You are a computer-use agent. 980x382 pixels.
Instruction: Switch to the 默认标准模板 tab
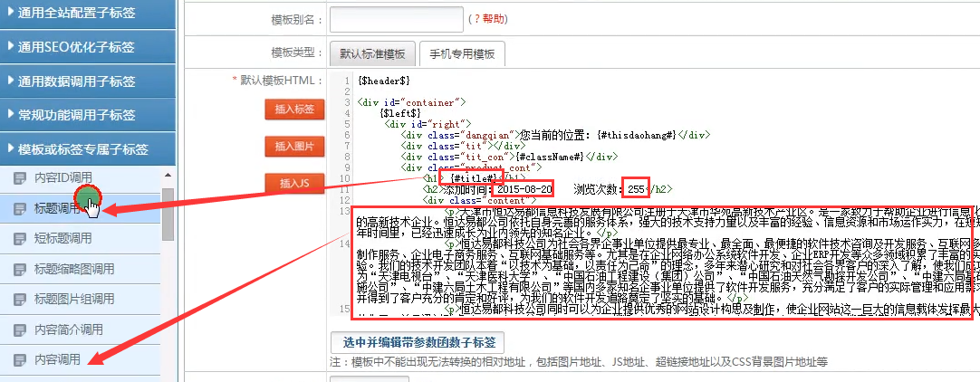tap(372, 53)
